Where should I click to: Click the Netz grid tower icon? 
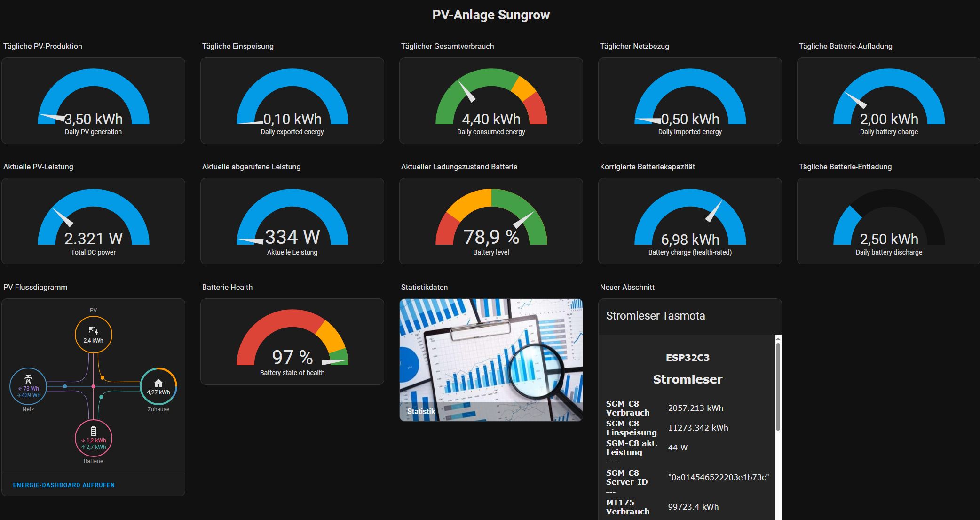pyautogui.click(x=28, y=379)
